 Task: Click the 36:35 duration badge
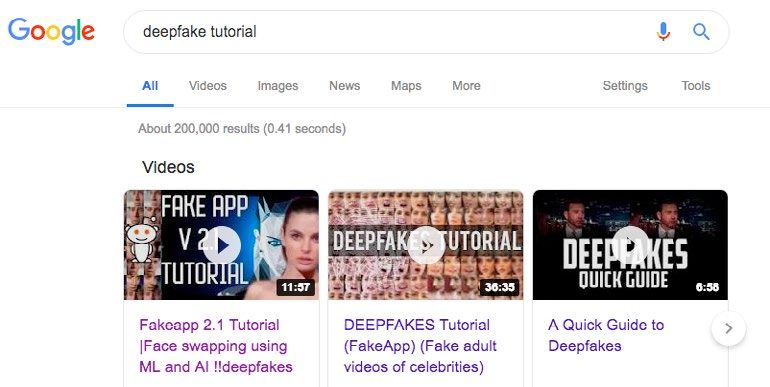[499, 287]
